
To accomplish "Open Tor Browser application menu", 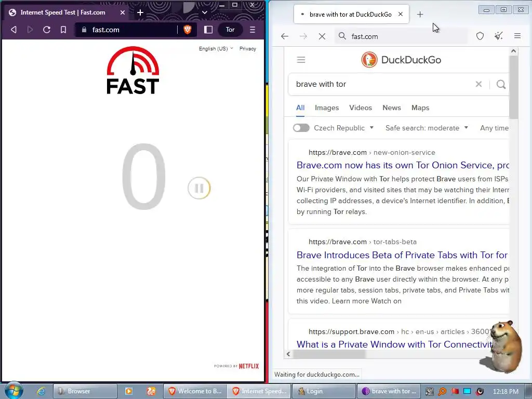I will tap(517, 36).
